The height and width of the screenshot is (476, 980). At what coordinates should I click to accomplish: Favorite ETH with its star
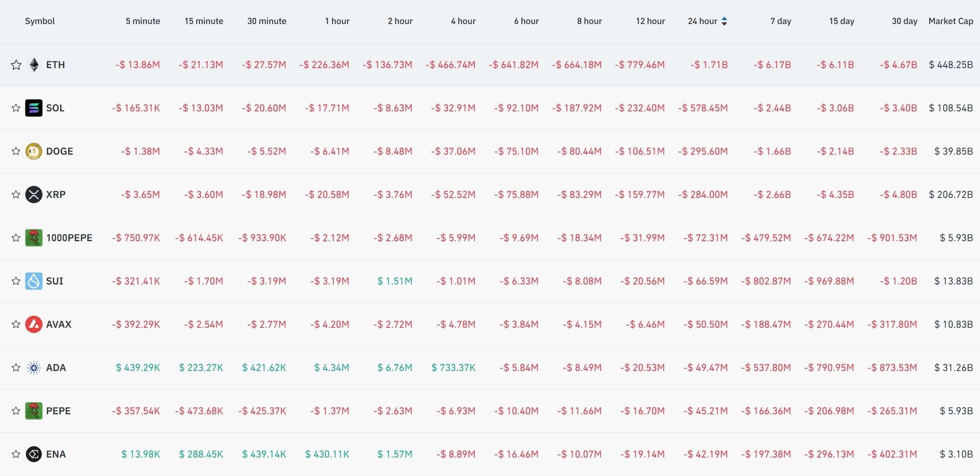pos(16,65)
